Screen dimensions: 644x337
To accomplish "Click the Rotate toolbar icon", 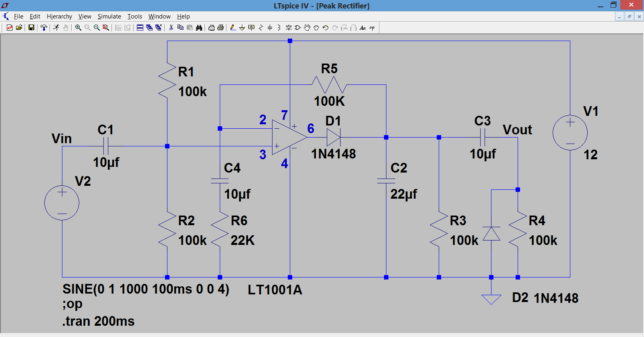I will [344, 27].
